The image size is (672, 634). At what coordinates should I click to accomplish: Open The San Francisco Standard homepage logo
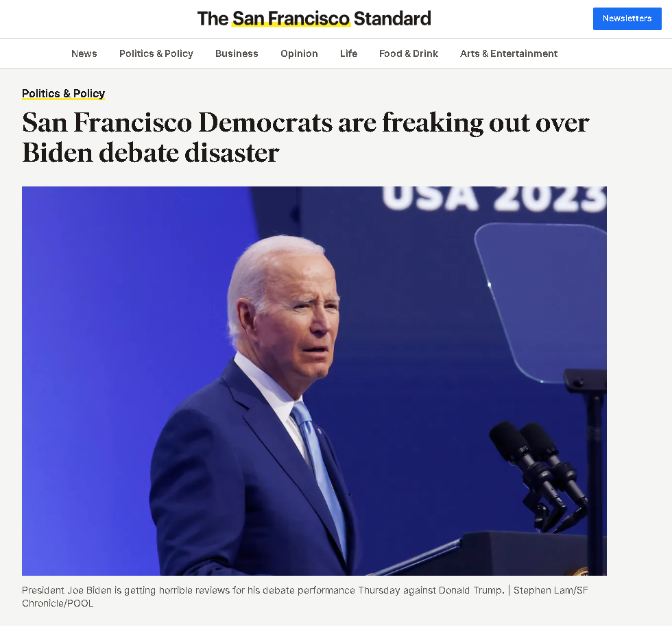[x=314, y=19]
